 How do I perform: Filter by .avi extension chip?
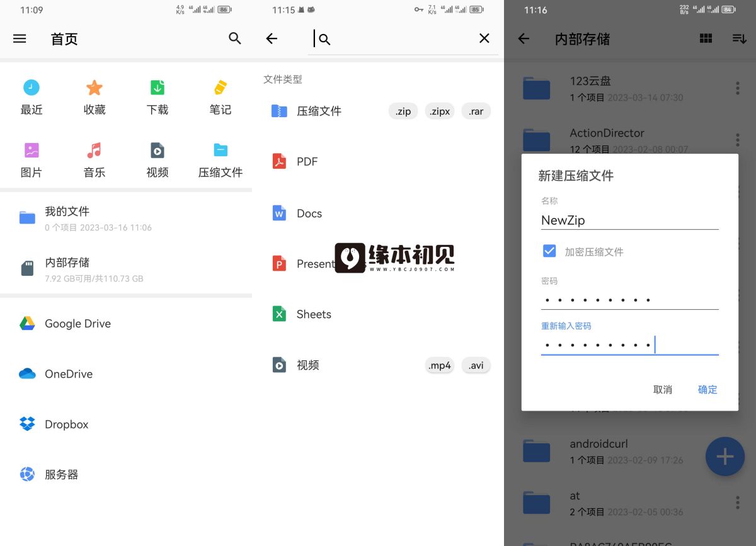point(476,365)
